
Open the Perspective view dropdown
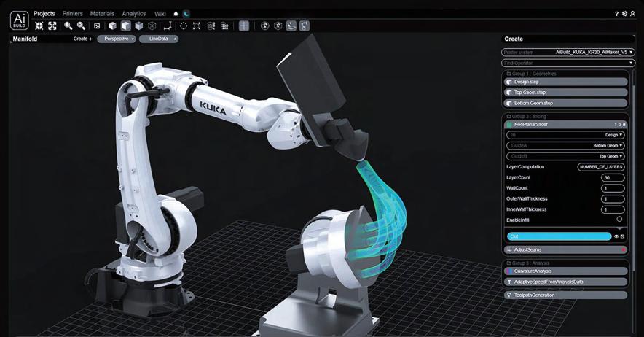pyautogui.click(x=117, y=39)
